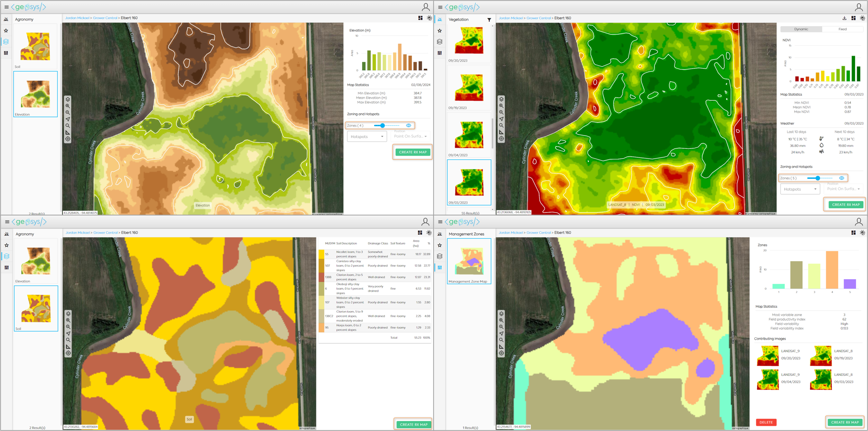Click the filter icon beside Vegetation heading

pos(489,20)
